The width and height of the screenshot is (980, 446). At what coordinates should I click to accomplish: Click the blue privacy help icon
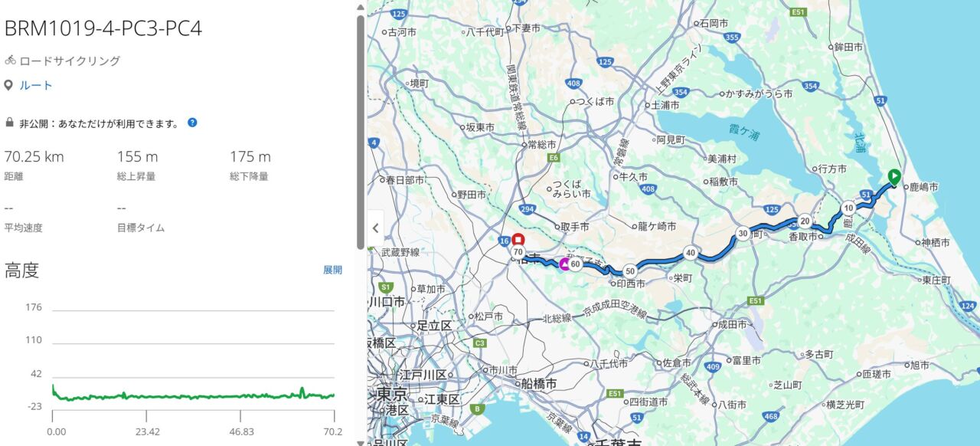coord(192,123)
